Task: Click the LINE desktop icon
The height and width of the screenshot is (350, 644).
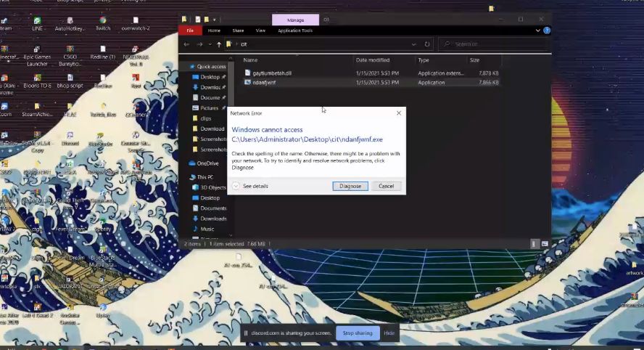Action: point(38,24)
